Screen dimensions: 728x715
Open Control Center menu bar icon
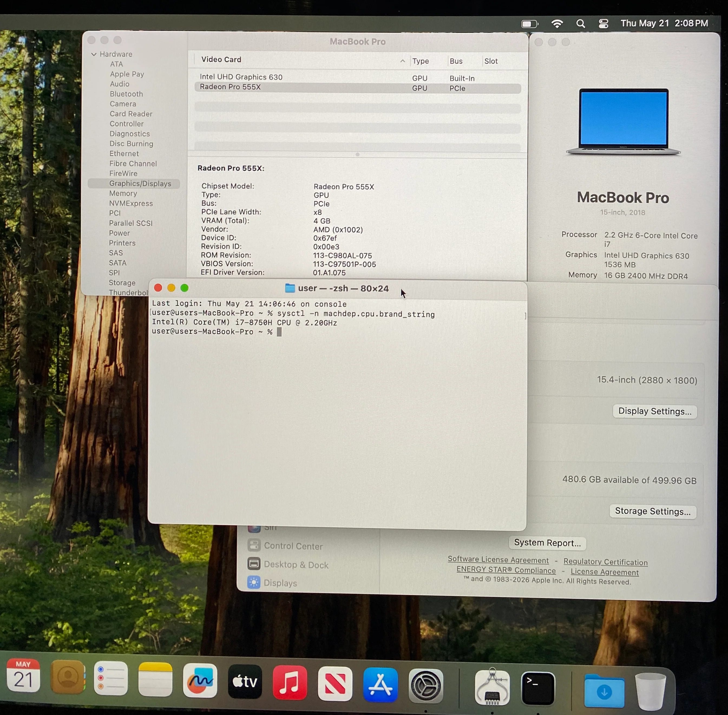pyautogui.click(x=603, y=24)
